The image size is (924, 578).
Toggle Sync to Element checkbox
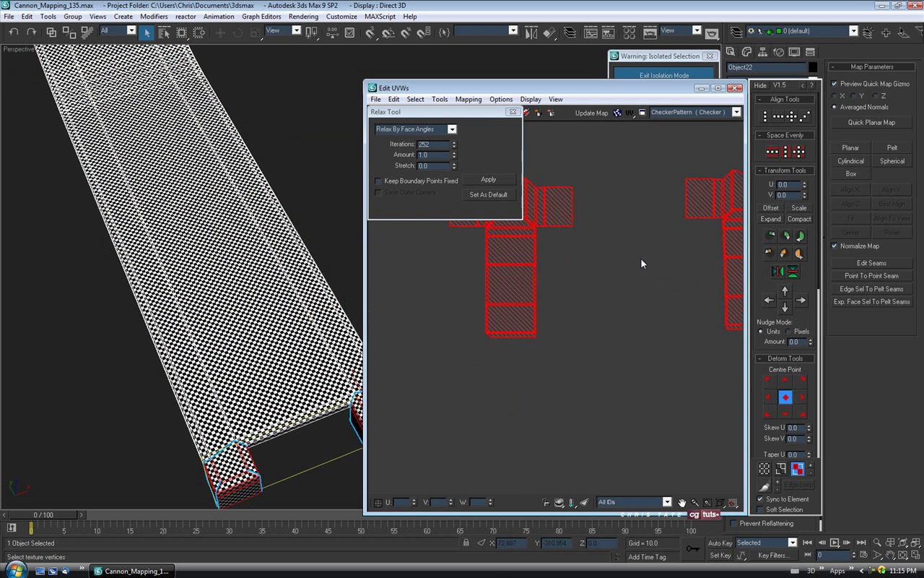pos(760,499)
